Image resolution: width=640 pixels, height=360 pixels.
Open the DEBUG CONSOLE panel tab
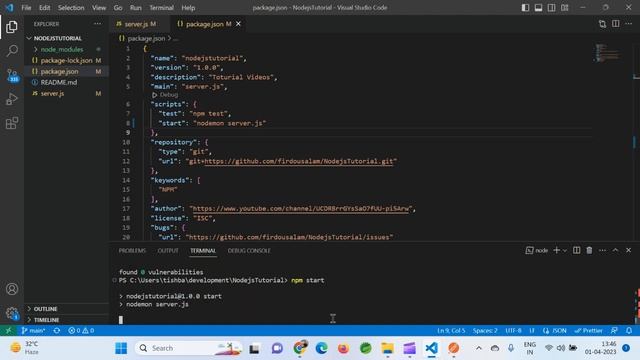(249, 251)
